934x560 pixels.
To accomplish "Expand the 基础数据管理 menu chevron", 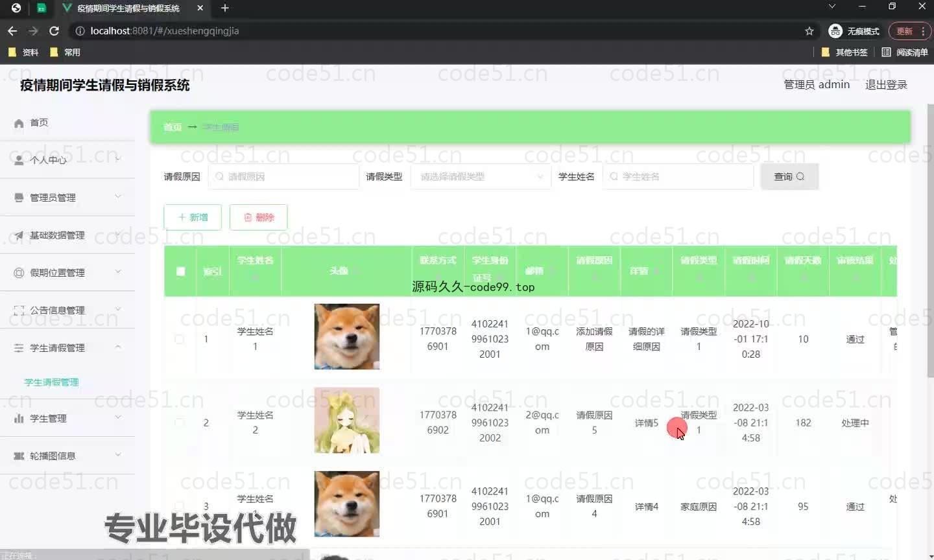I will click(118, 234).
